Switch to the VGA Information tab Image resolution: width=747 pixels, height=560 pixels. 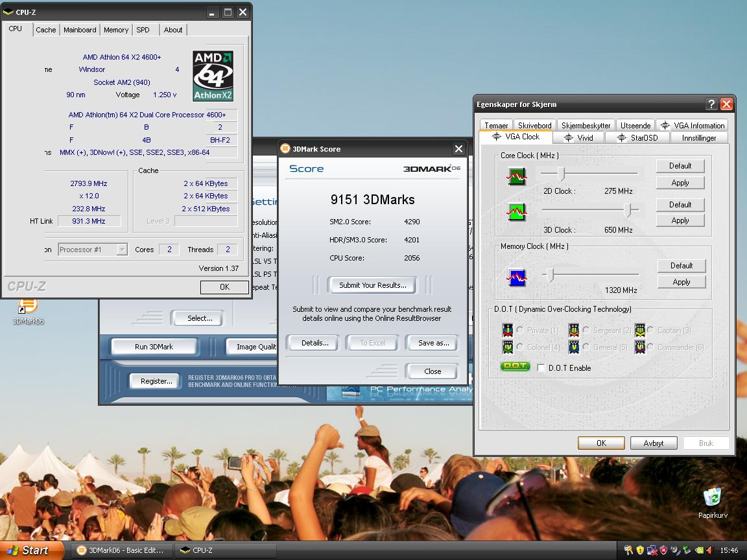click(x=693, y=125)
